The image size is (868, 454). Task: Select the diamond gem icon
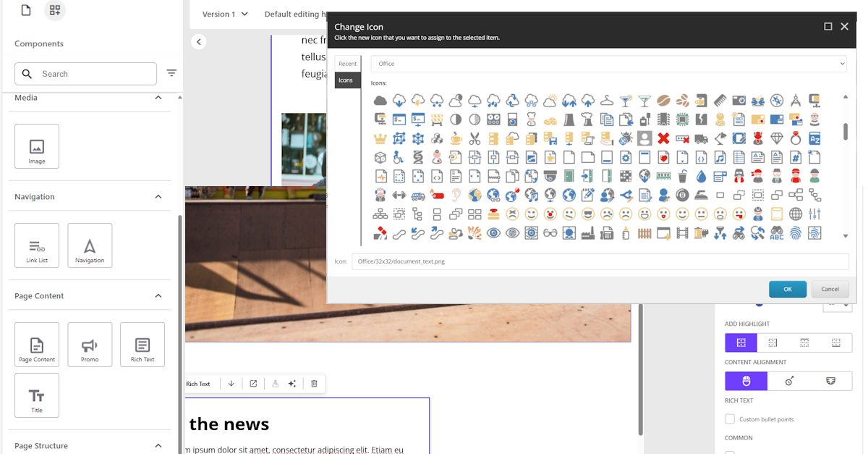click(x=777, y=138)
